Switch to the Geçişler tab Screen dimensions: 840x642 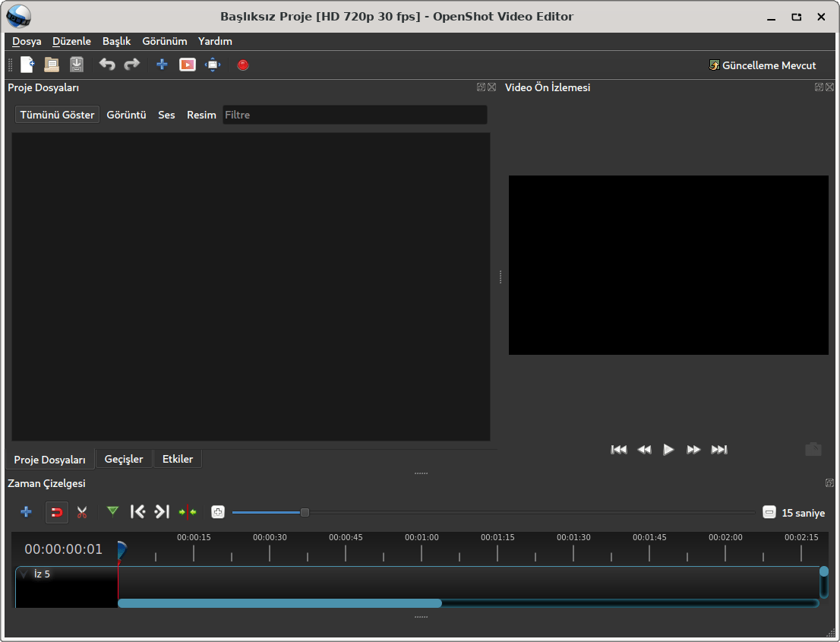124,460
